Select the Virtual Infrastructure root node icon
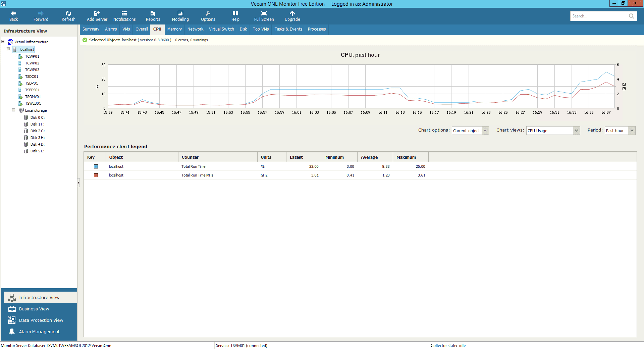Image resolution: width=644 pixels, height=349 pixels. point(10,42)
